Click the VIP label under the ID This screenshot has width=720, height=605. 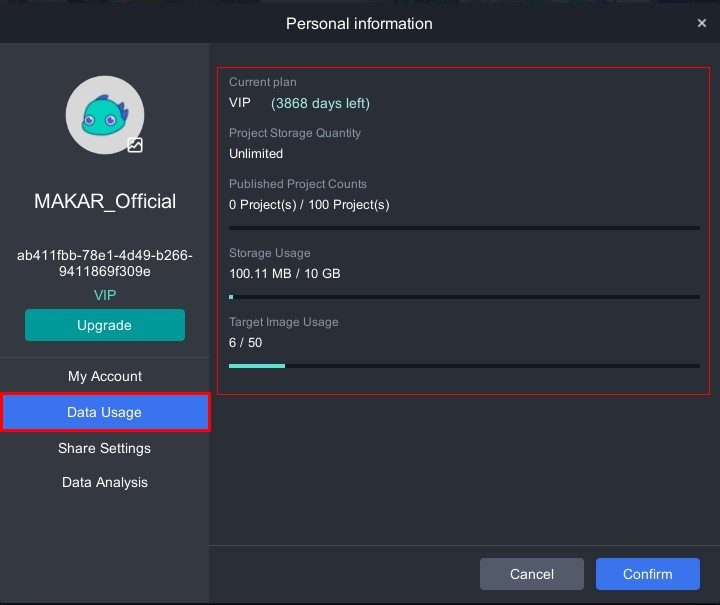[105, 295]
